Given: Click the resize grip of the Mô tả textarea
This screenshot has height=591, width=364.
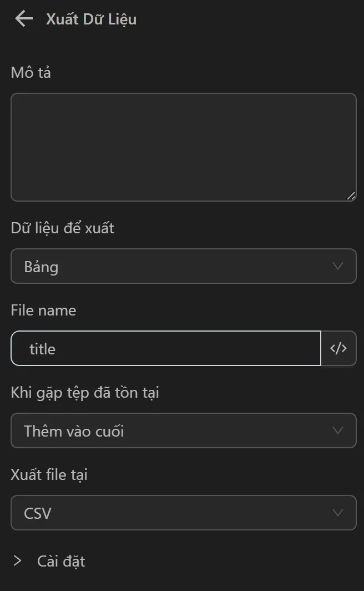Looking at the screenshot, I should click(x=352, y=195).
